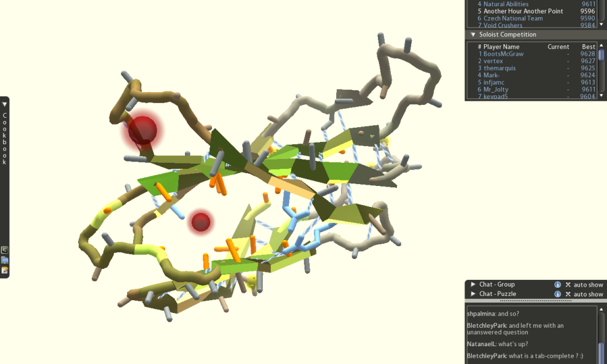Expand the Chat - Group section
The width and height of the screenshot is (607, 364).
coord(472,284)
